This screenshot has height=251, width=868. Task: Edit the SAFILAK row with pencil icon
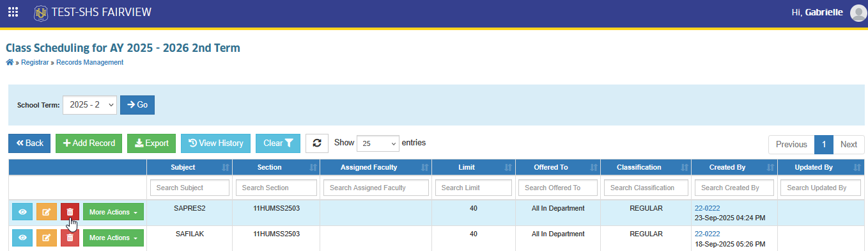pyautogui.click(x=46, y=238)
